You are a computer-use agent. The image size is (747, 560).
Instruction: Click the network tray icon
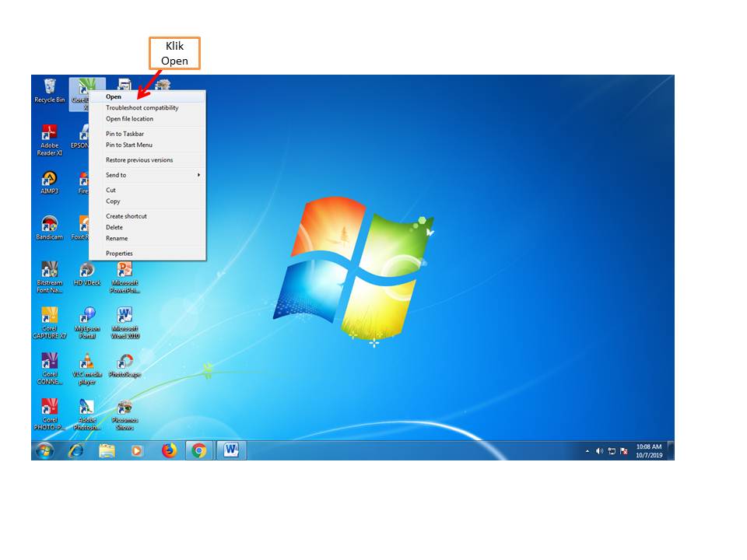(612, 451)
